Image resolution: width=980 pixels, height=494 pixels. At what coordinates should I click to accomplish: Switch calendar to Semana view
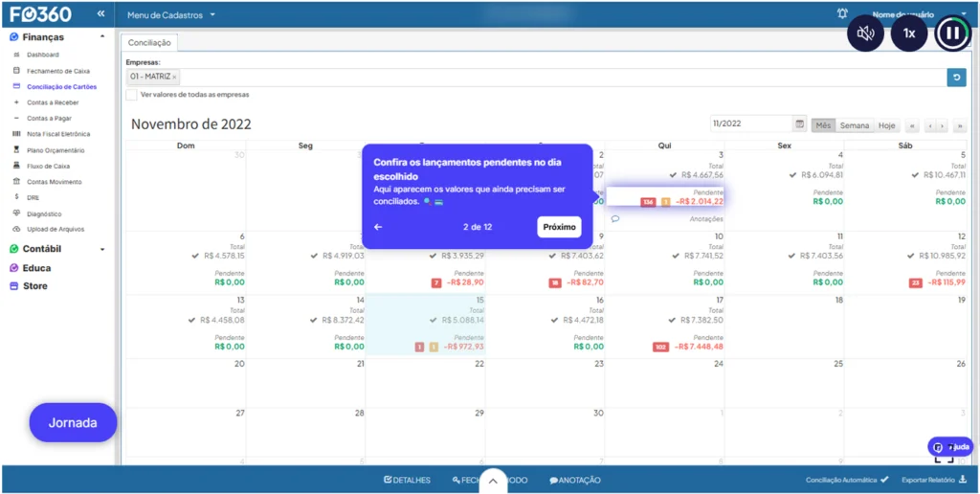coord(855,125)
